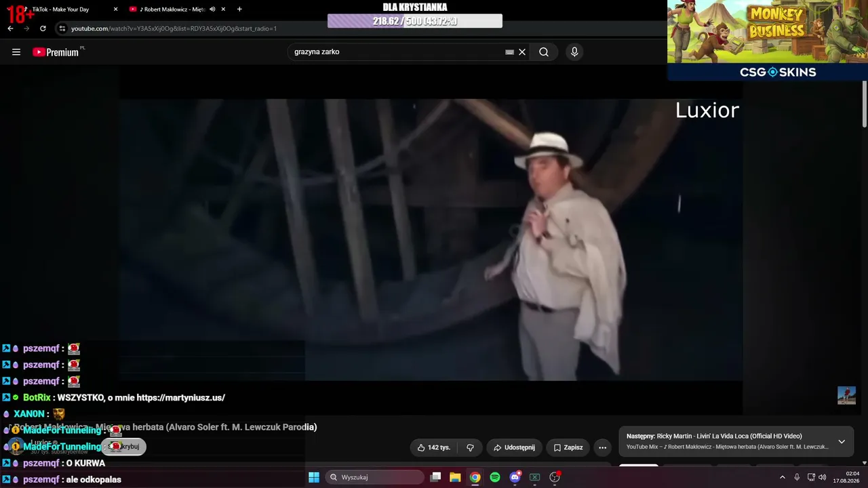Close the Robert Makłowicz tab
The image size is (868, 488).
click(223, 9)
